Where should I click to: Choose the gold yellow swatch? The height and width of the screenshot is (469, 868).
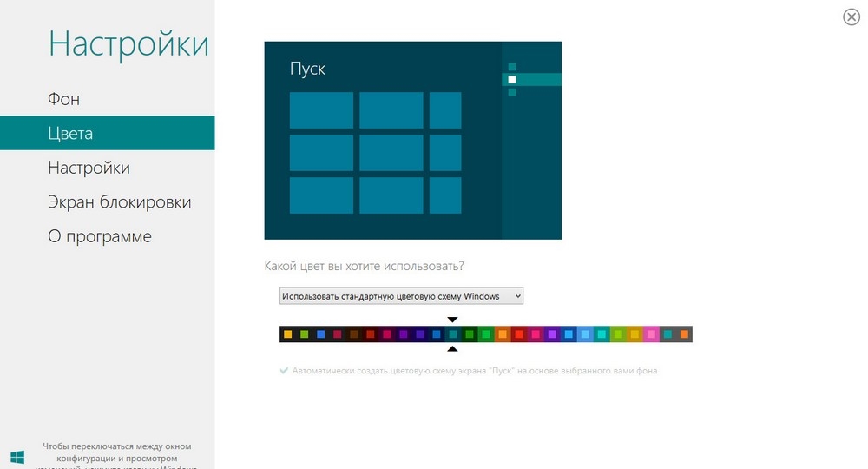pyautogui.click(x=635, y=334)
